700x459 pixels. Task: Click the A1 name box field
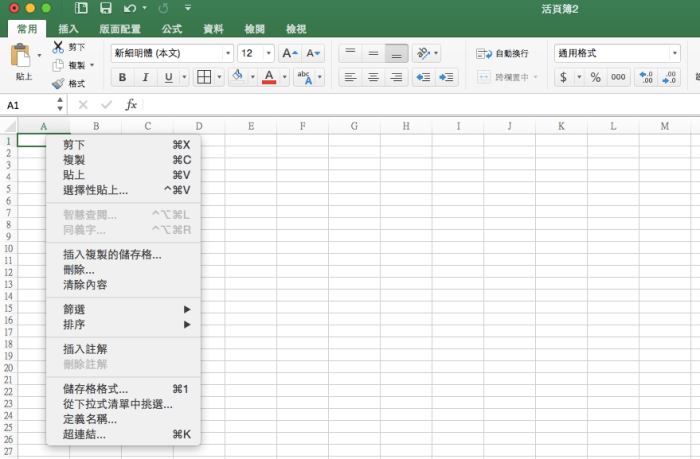(x=29, y=105)
